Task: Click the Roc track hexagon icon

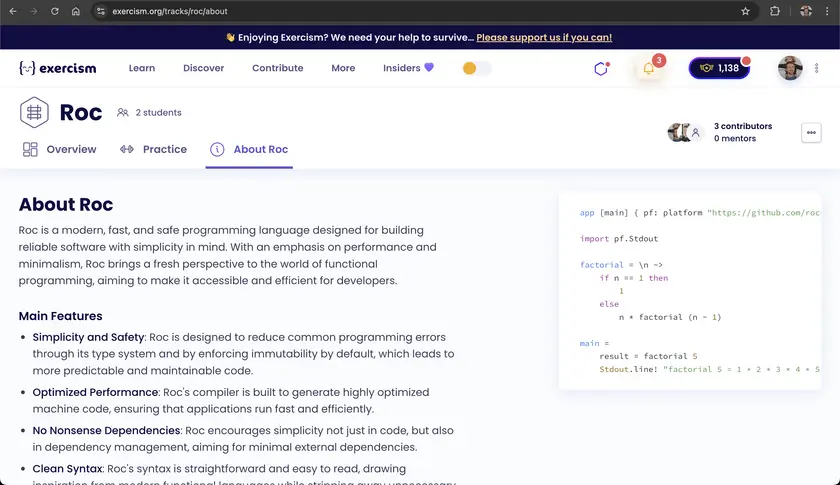Action: click(34, 113)
